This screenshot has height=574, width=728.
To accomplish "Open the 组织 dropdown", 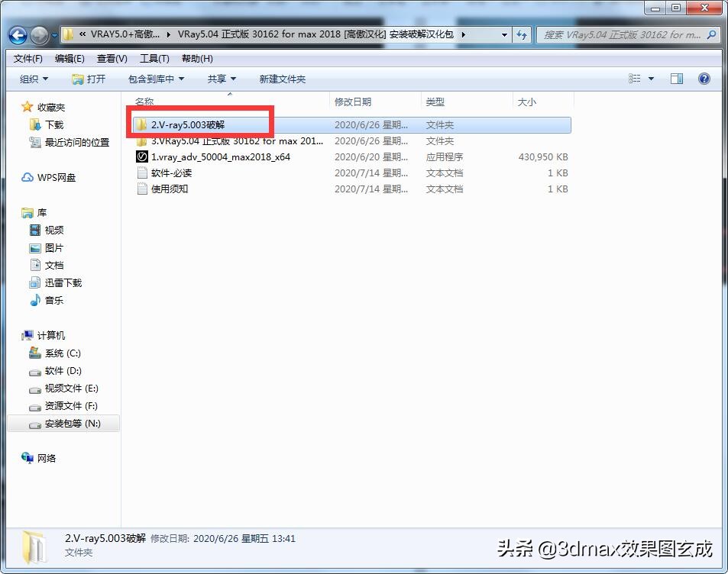I will (x=34, y=79).
